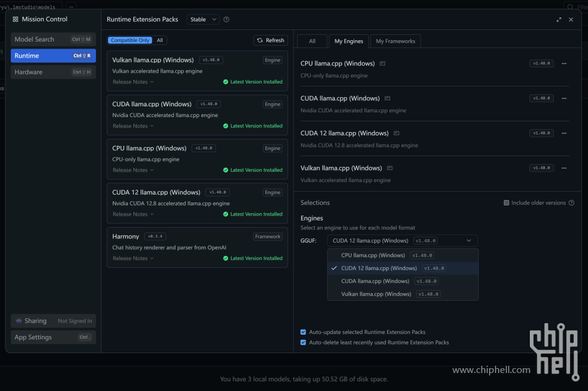Click the help icon beside Stable dropdown

click(226, 19)
